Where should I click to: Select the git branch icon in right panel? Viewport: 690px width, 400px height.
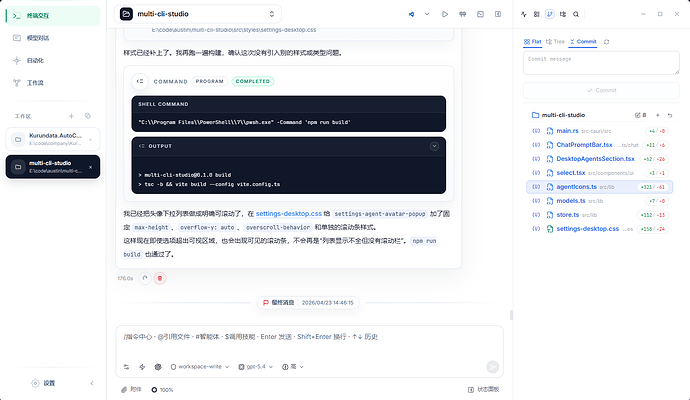click(x=550, y=14)
